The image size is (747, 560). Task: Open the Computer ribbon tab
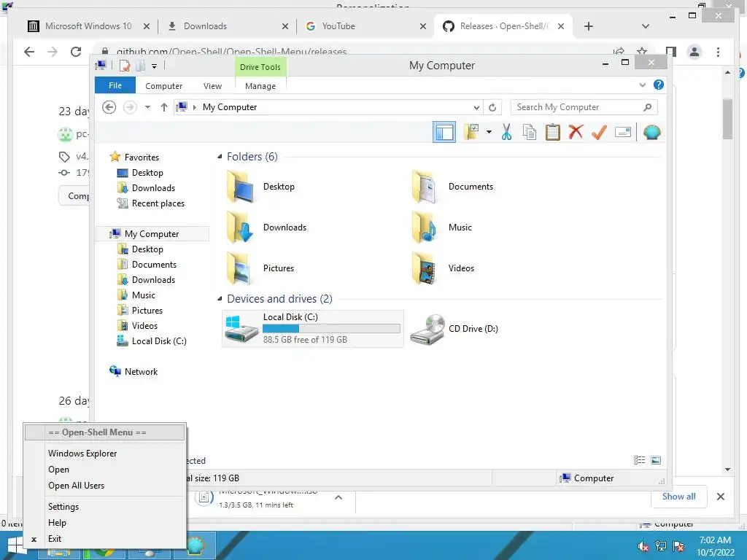pos(164,86)
